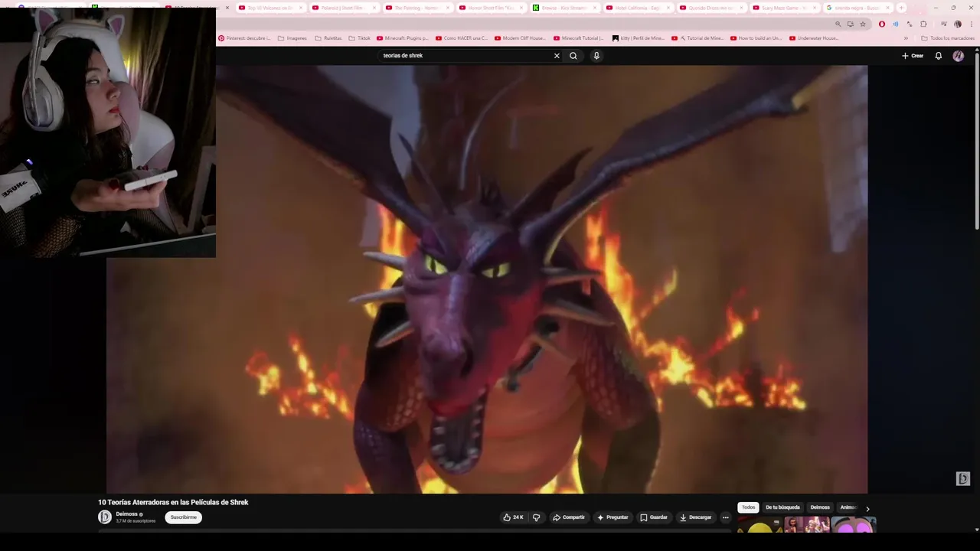Open the 'Ruletitas' bookmark folder
This screenshot has width=980, height=551.
[328, 38]
